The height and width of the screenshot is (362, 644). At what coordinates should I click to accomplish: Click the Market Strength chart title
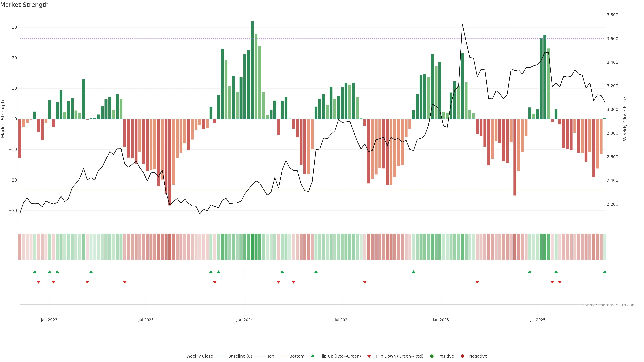click(x=24, y=5)
